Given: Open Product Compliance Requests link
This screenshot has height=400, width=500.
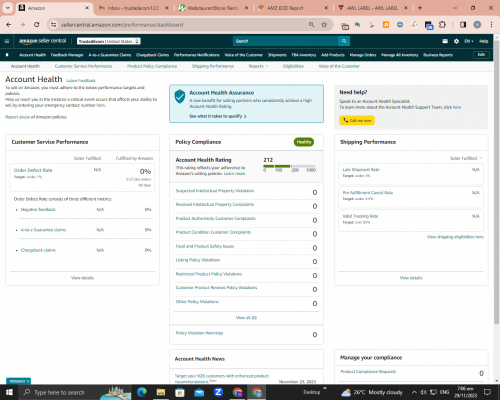Looking at the screenshot, I should click(x=368, y=372).
